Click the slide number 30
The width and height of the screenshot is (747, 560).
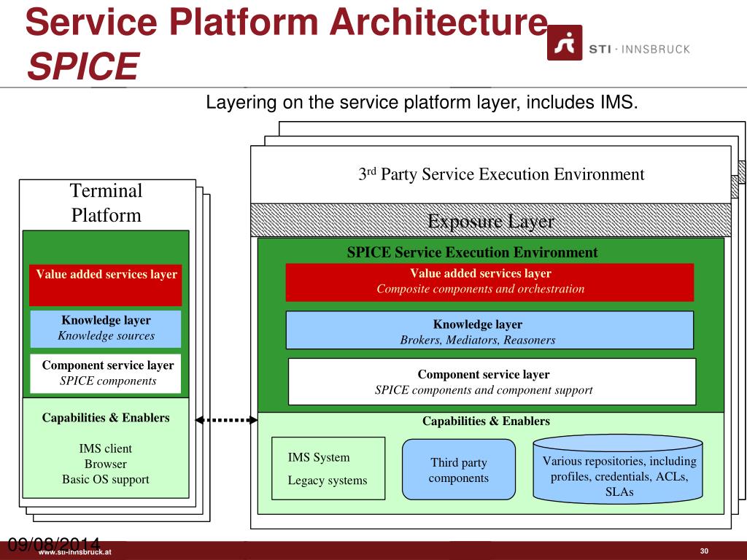[704, 551]
